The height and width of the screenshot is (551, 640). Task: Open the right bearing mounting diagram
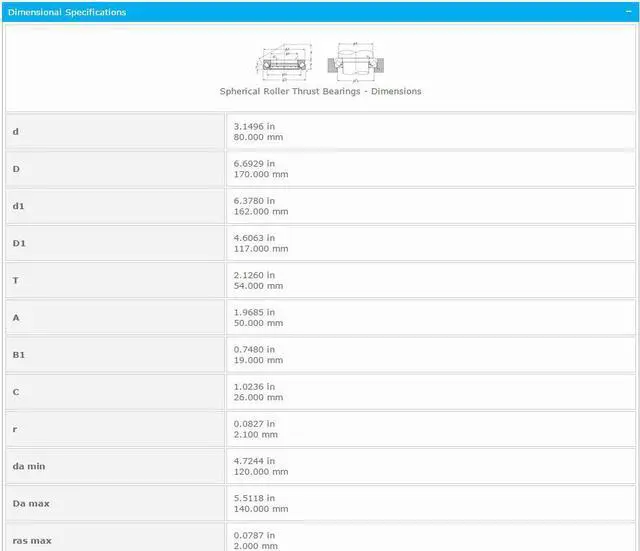point(355,62)
